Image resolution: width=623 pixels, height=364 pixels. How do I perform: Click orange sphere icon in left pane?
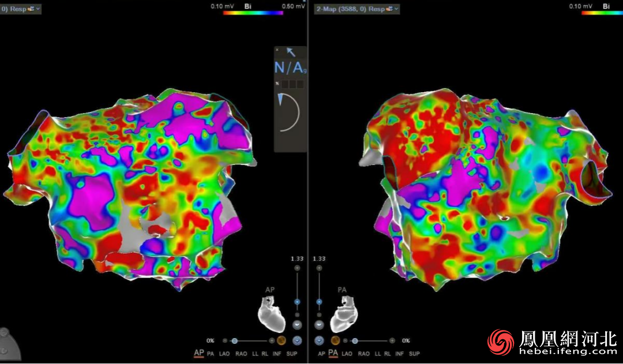(282, 340)
